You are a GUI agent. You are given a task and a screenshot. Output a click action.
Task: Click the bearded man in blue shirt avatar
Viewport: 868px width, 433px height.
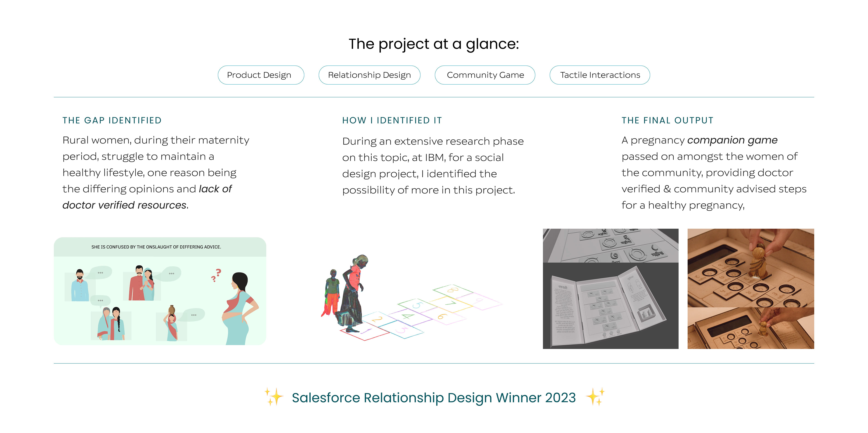pos(80,286)
